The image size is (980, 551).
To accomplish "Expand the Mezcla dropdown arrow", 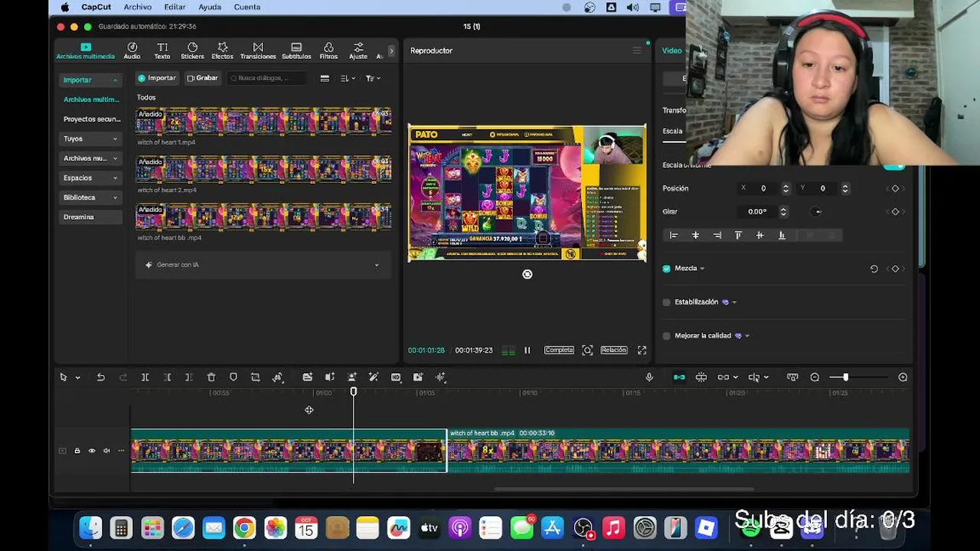I will click(x=702, y=269).
